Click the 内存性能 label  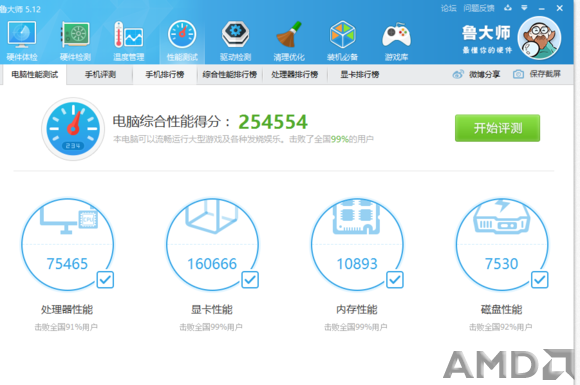pos(357,310)
